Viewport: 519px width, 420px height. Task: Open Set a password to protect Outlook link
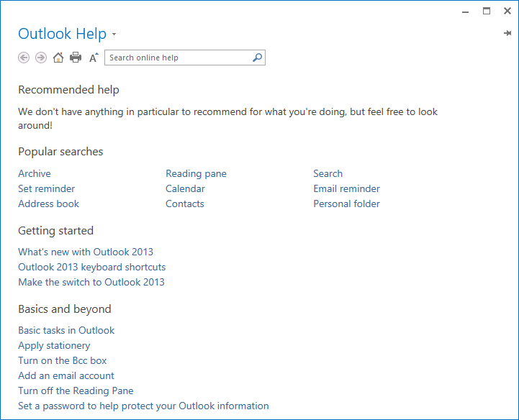[143, 406]
